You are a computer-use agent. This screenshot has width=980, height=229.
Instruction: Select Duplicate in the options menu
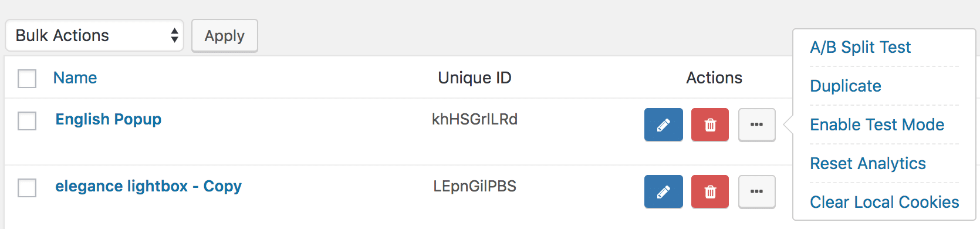point(846,86)
